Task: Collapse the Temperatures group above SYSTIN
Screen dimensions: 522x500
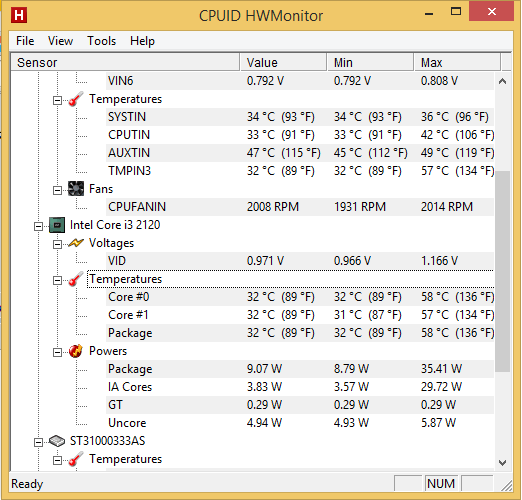Action: point(57,100)
